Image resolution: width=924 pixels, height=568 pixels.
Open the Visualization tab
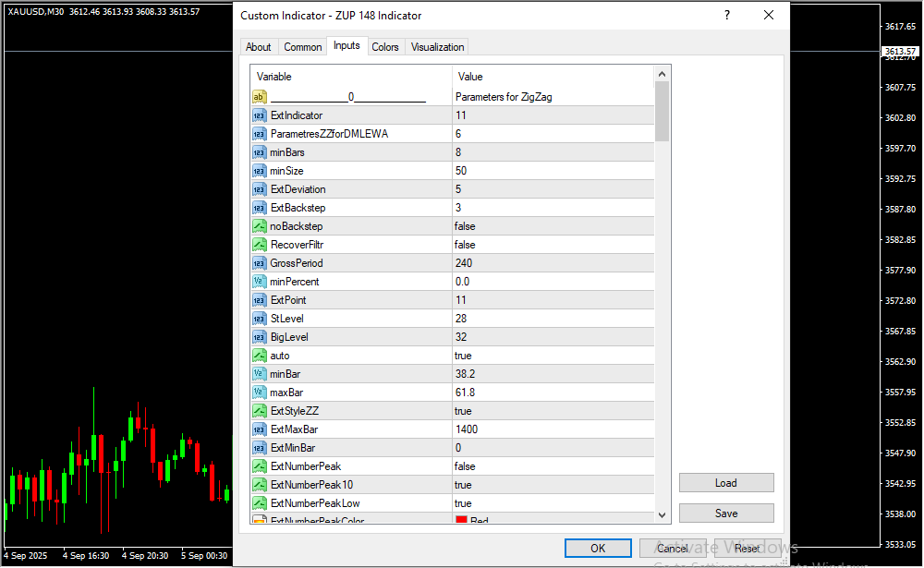(x=438, y=47)
